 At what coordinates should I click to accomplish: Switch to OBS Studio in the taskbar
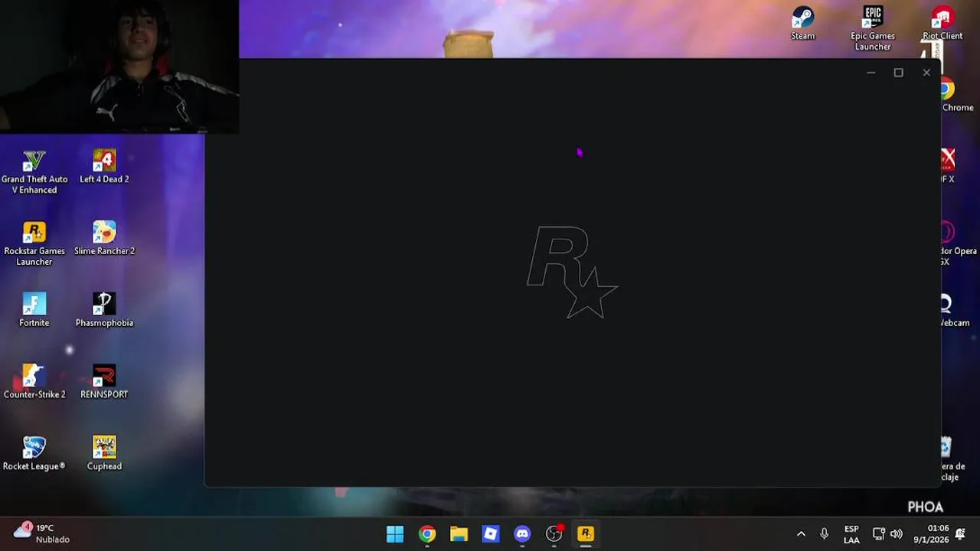point(554,533)
